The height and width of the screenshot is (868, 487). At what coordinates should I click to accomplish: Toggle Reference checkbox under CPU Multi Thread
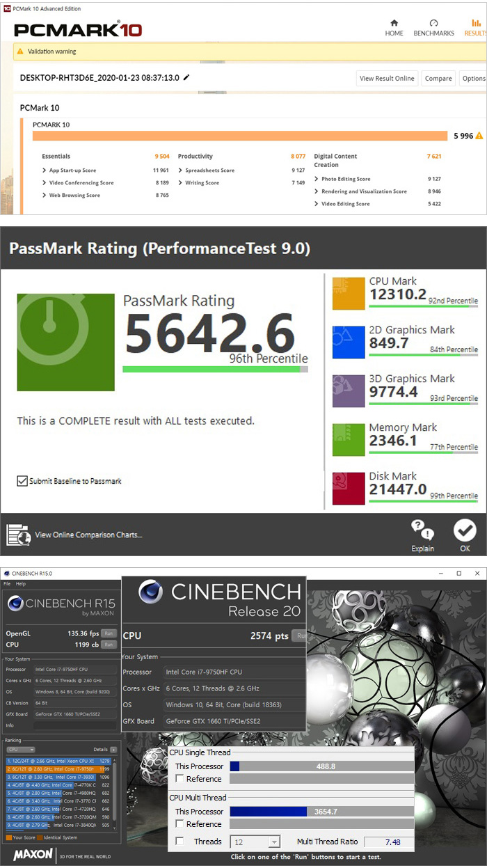179,824
